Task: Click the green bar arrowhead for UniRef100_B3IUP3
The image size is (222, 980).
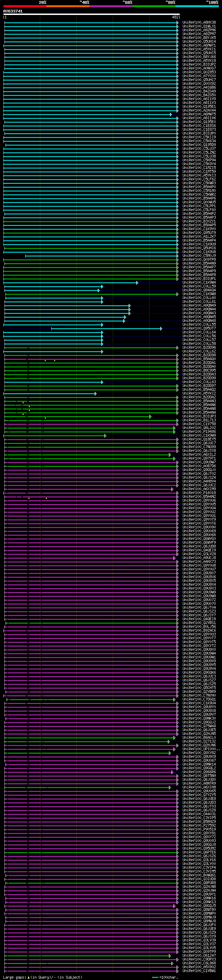Action: 151,416
